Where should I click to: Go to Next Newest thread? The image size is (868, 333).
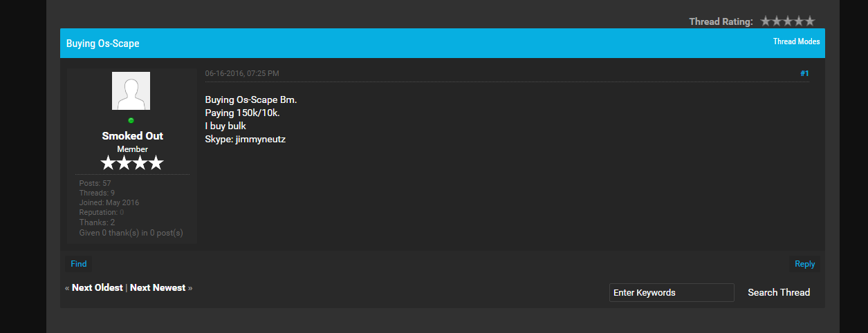click(158, 287)
